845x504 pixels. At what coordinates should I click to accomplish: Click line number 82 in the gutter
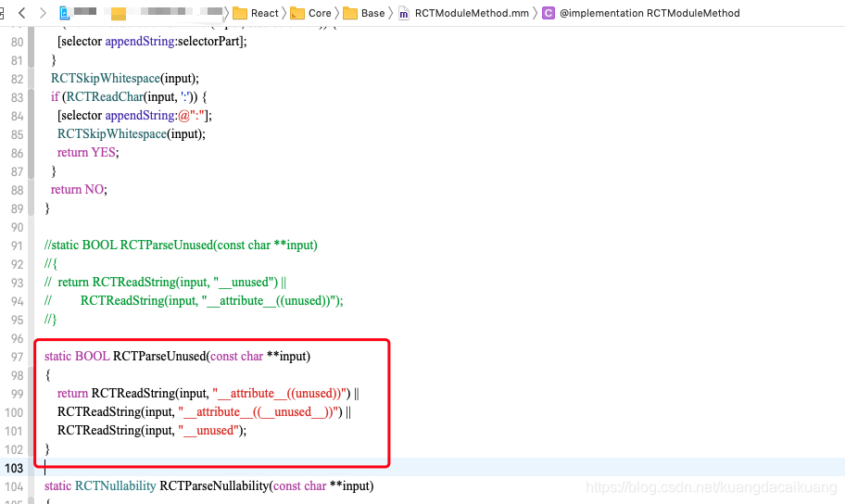pos(17,80)
